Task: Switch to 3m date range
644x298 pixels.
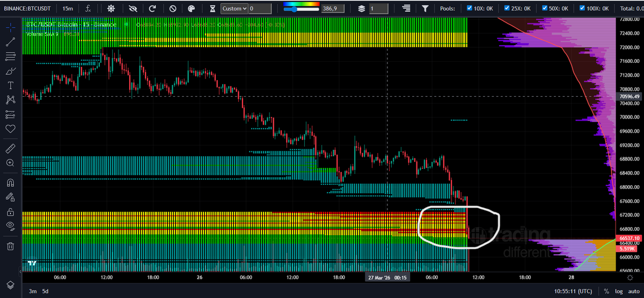Action: (x=33, y=292)
